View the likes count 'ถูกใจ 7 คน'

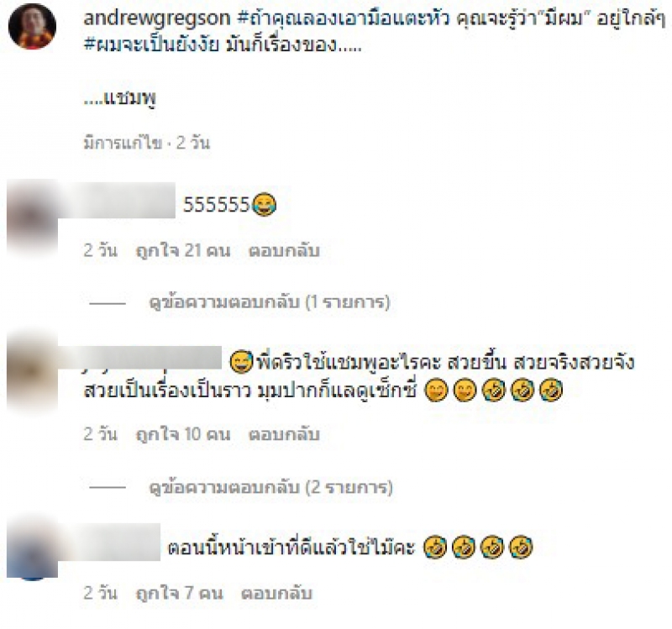[x=179, y=593]
